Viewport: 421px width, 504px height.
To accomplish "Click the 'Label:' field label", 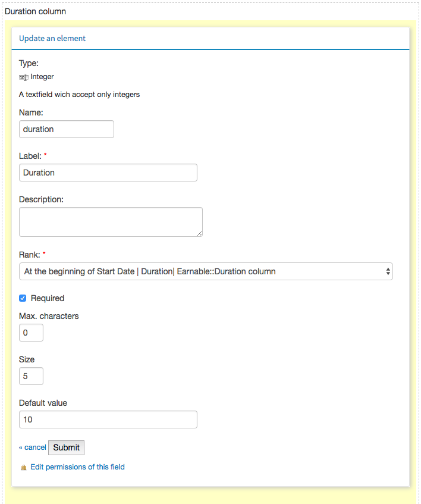I will coord(30,156).
